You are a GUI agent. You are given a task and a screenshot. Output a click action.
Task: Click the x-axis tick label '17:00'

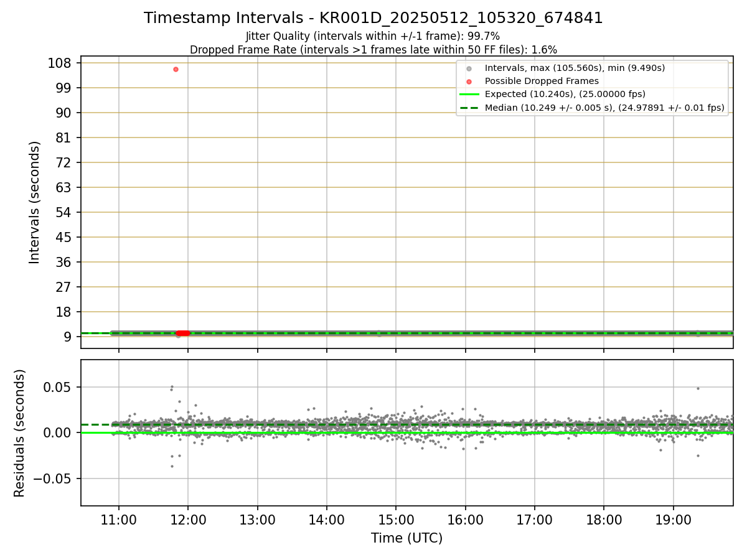tap(535, 520)
